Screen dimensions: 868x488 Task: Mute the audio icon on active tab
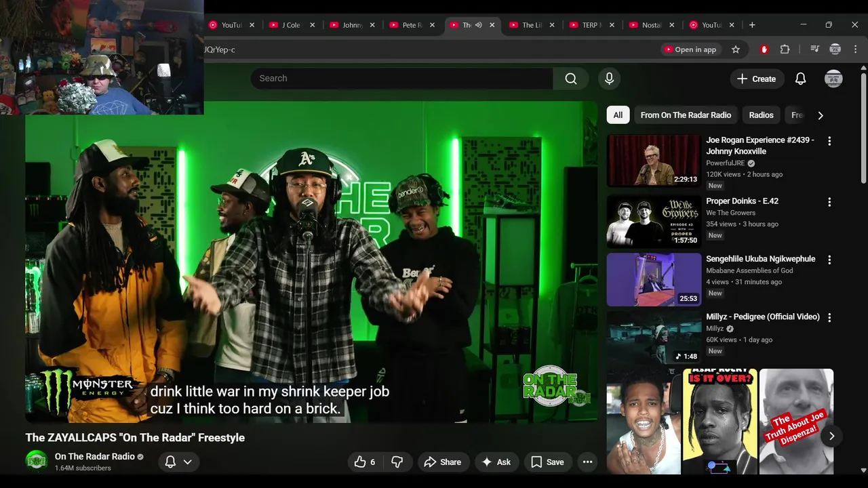(478, 25)
